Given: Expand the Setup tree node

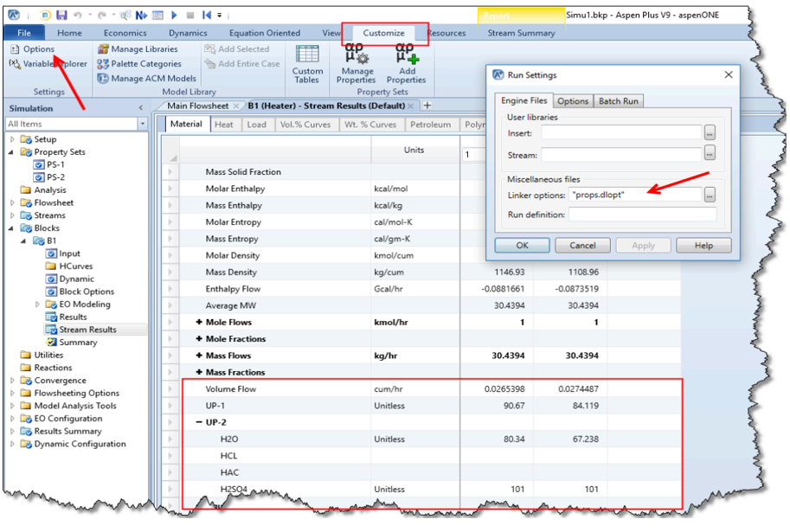Looking at the screenshot, I should 13,139.
